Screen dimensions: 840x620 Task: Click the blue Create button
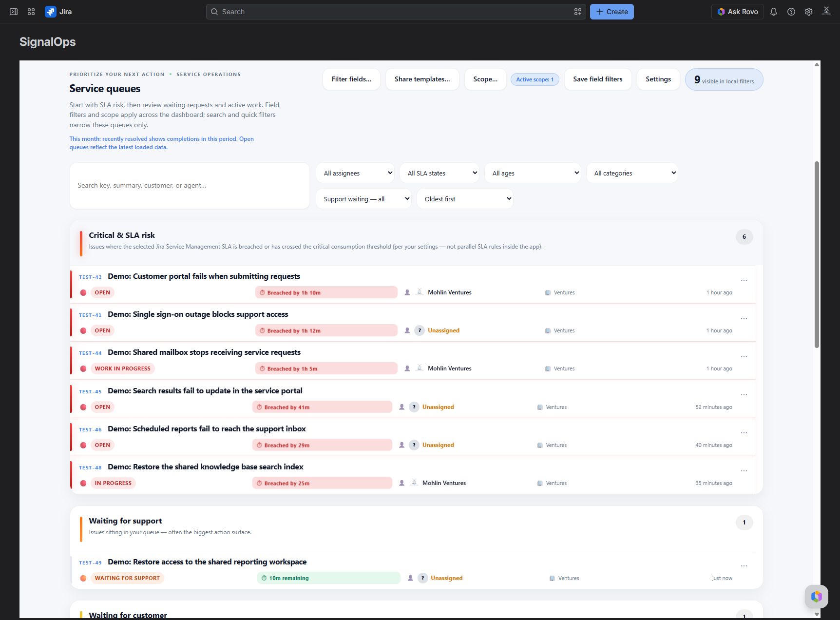pos(612,12)
